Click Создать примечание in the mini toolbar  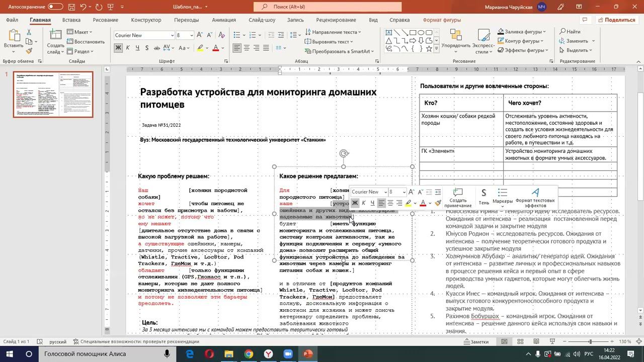pyautogui.click(x=458, y=198)
